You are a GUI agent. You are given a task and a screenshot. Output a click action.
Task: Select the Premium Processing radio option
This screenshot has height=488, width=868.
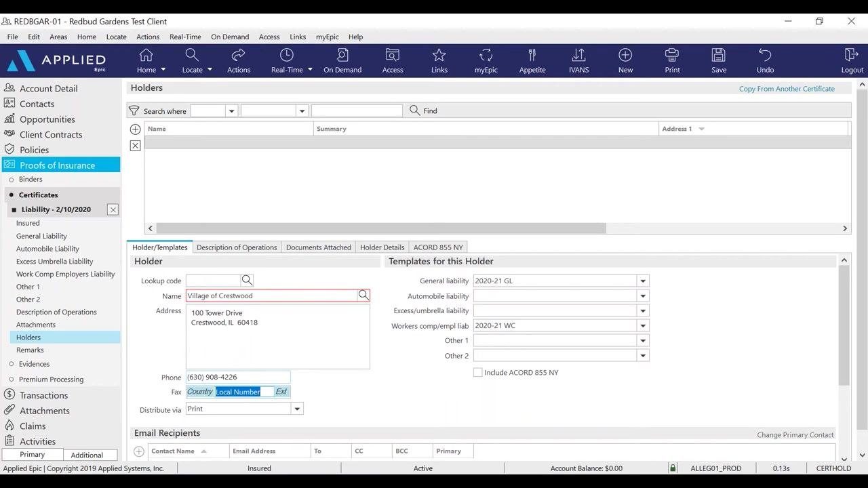pyautogui.click(x=12, y=380)
